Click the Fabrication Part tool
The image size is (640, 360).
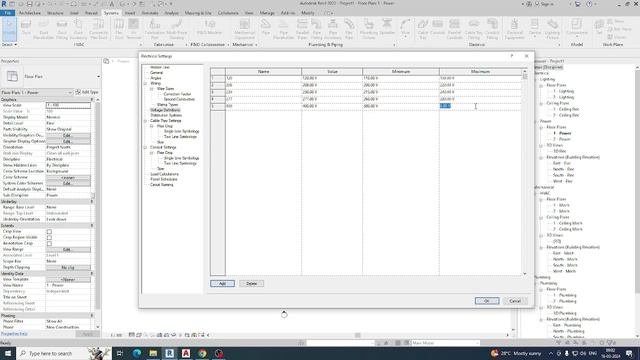click(154, 28)
